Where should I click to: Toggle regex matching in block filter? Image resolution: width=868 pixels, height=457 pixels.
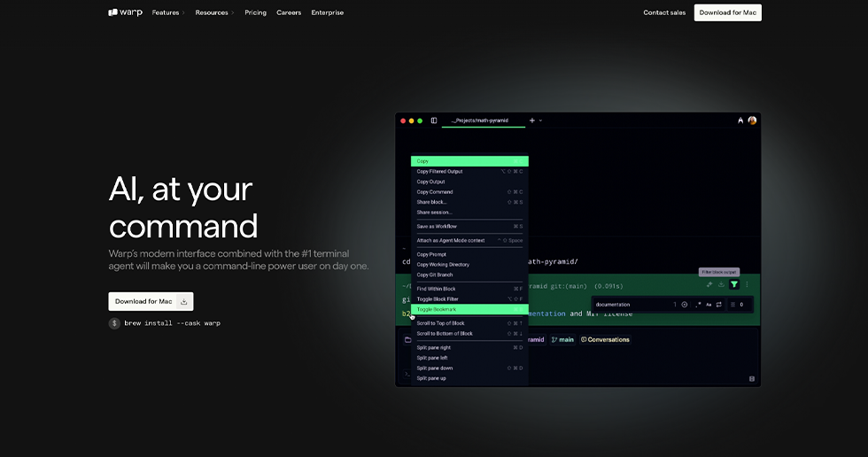697,305
